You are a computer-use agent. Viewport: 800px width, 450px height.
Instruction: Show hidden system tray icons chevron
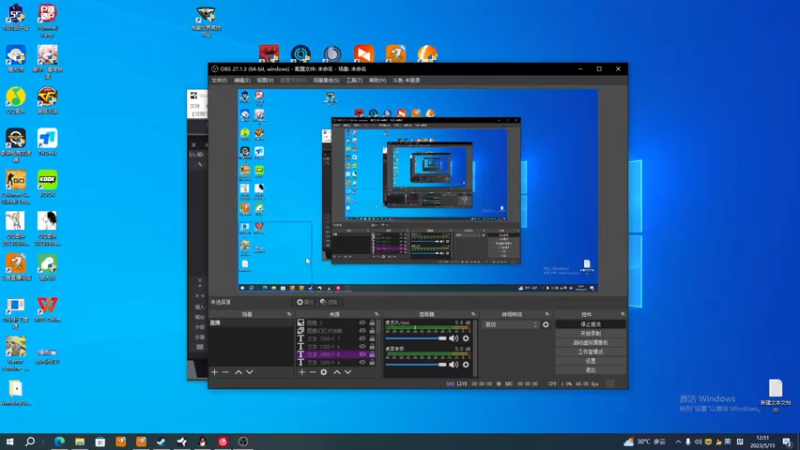click(678, 442)
